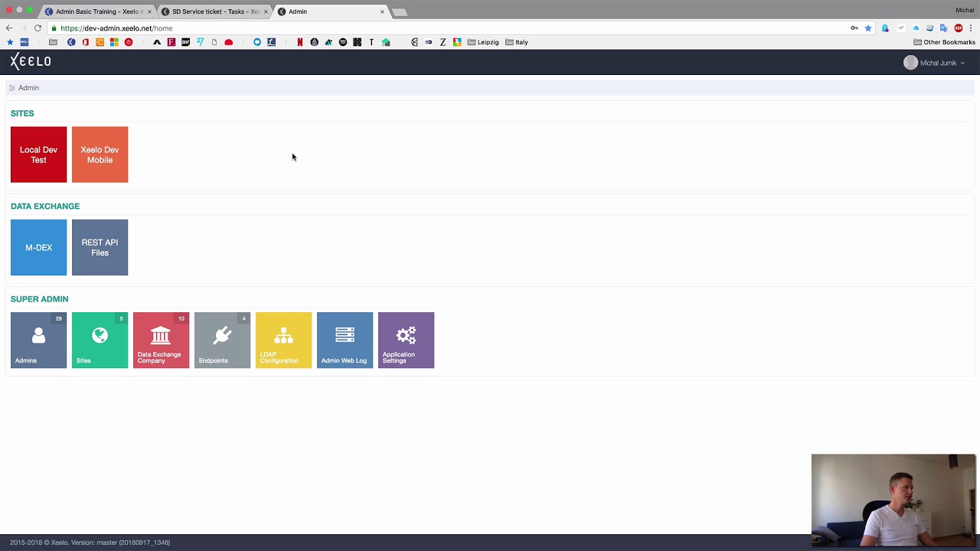Click the user avatar in header

910,63
